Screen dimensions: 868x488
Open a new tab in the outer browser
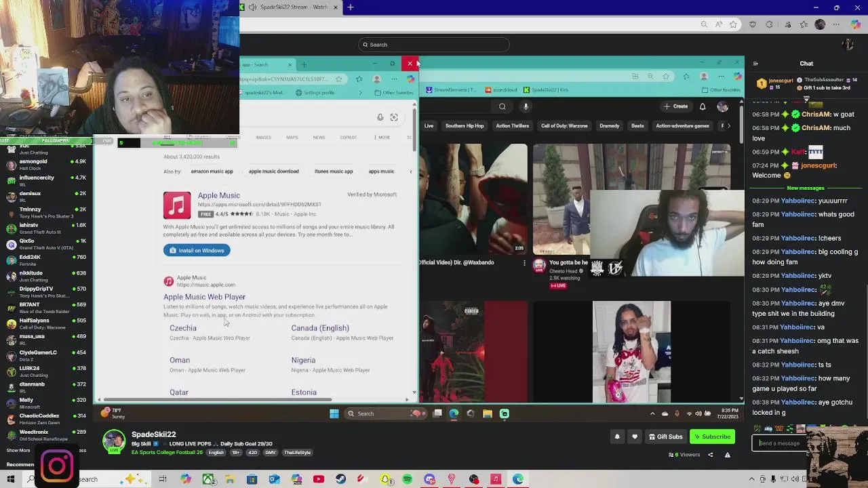coord(351,7)
